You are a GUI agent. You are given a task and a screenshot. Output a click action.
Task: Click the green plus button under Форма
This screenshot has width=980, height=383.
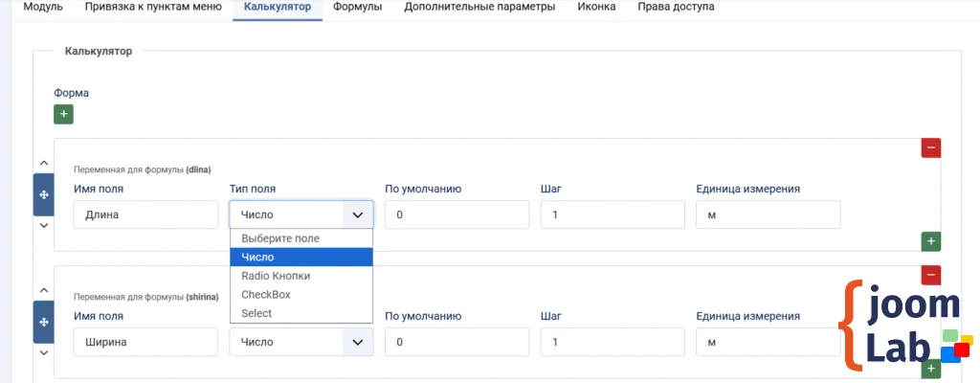coord(63,114)
